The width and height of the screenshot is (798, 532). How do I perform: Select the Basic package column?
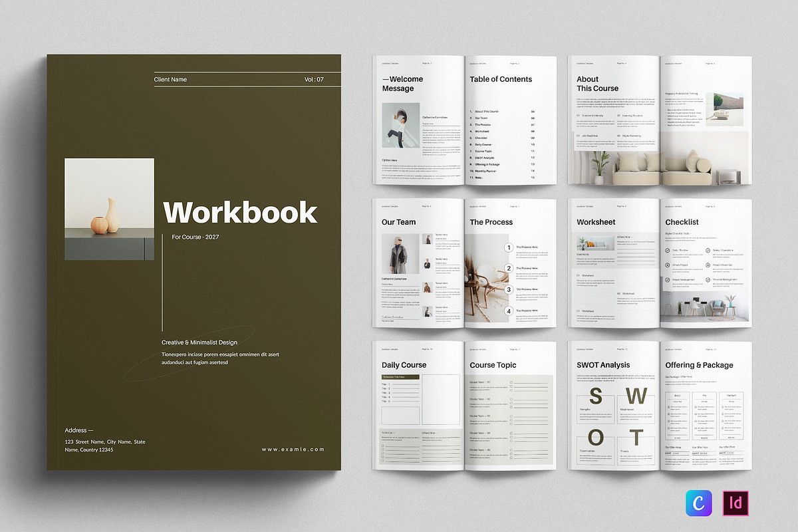tap(677, 416)
